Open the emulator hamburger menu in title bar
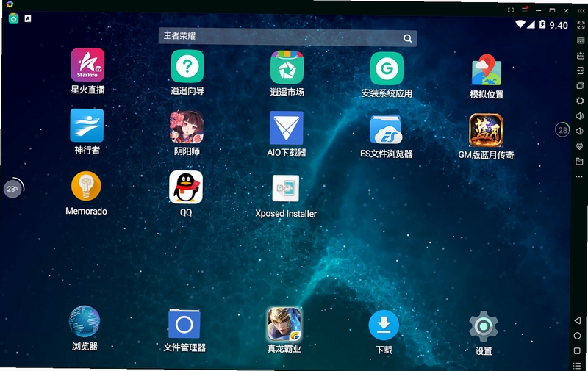 coord(525,10)
